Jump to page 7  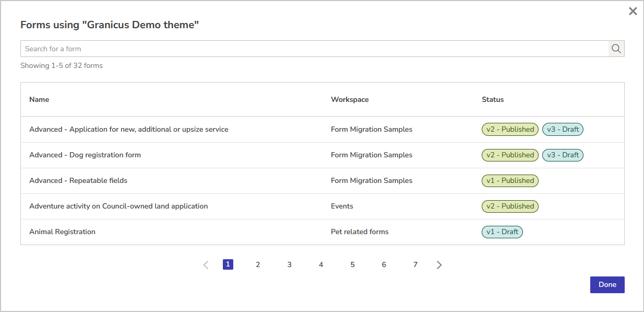[x=415, y=264]
